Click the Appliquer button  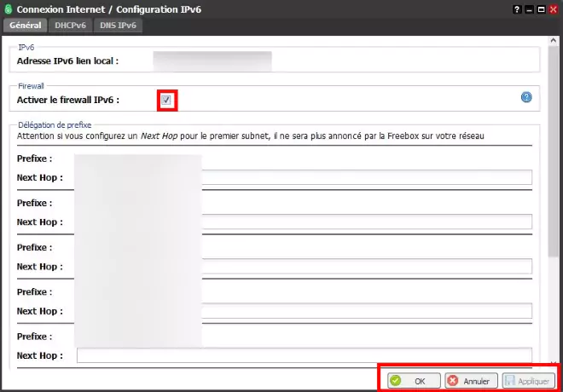click(x=528, y=381)
